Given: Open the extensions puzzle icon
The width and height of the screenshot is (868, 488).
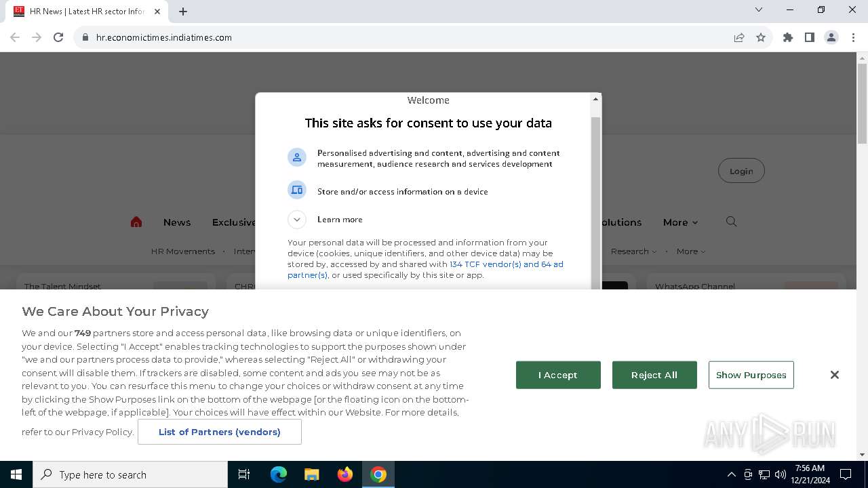Looking at the screenshot, I should [x=788, y=37].
